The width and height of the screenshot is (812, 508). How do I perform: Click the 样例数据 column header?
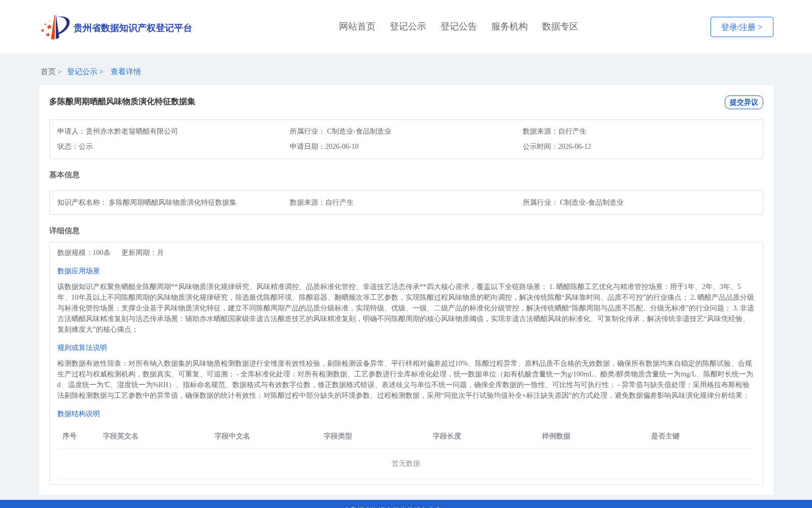[556, 436]
